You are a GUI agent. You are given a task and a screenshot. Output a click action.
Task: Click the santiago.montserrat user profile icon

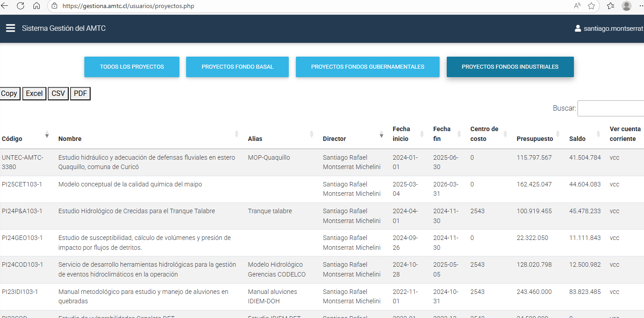pyautogui.click(x=578, y=29)
